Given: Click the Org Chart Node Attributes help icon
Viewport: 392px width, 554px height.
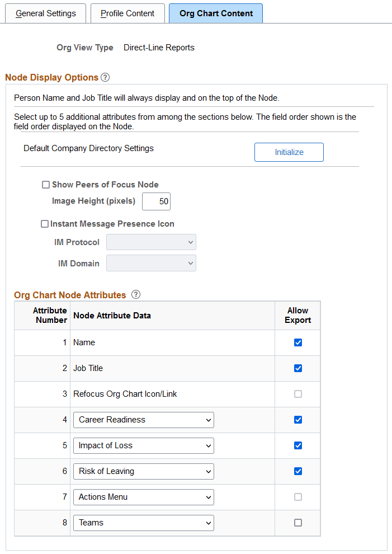Looking at the screenshot, I should pos(135,294).
